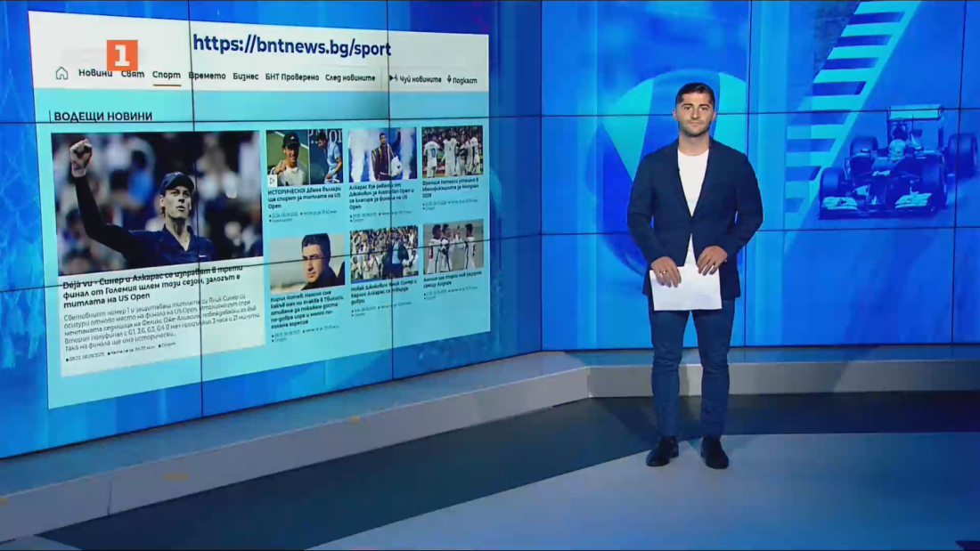Open the Времето section
The image size is (980, 551).
coord(207,76)
